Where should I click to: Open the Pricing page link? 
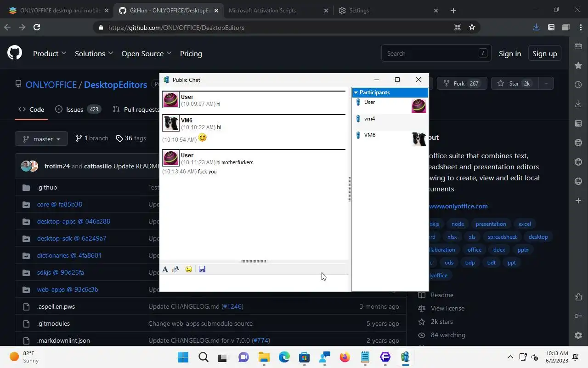191,53
